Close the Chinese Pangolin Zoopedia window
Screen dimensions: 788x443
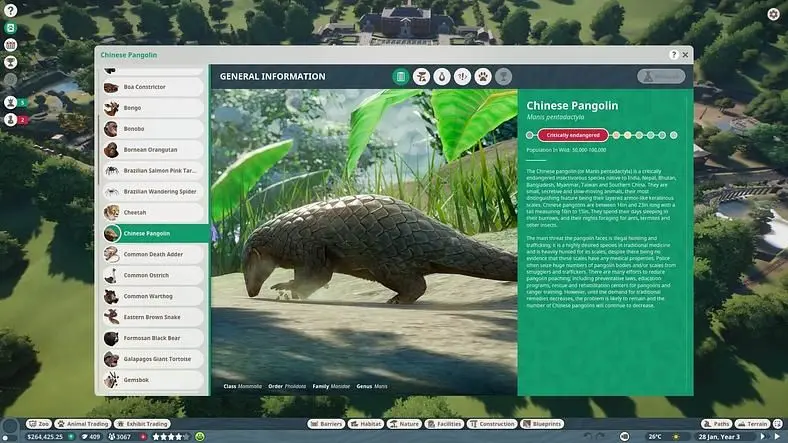coord(685,55)
